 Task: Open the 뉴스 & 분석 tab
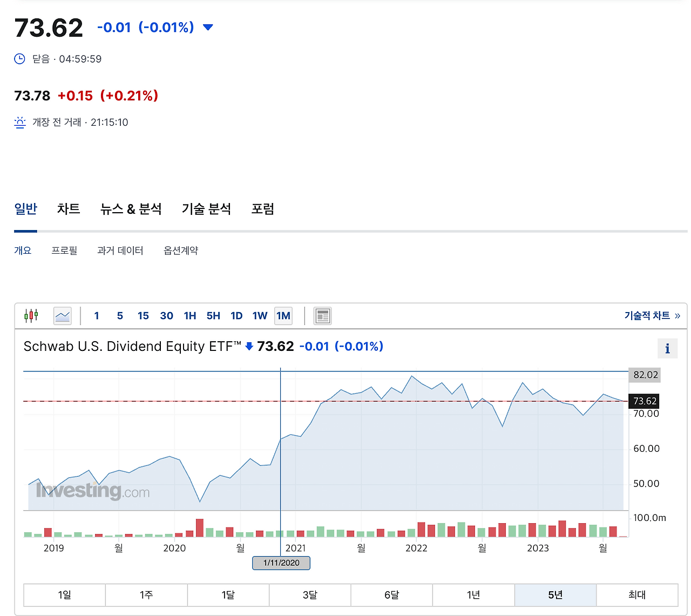(x=132, y=209)
